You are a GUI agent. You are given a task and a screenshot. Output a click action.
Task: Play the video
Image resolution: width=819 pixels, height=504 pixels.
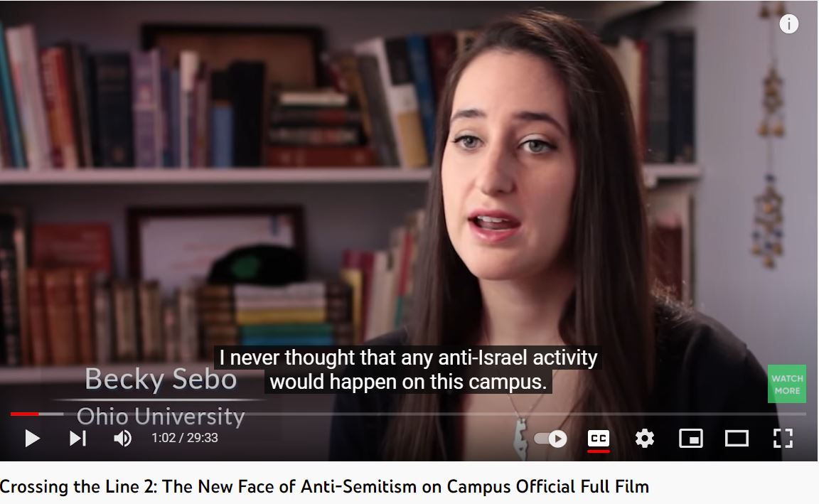pos(33,438)
